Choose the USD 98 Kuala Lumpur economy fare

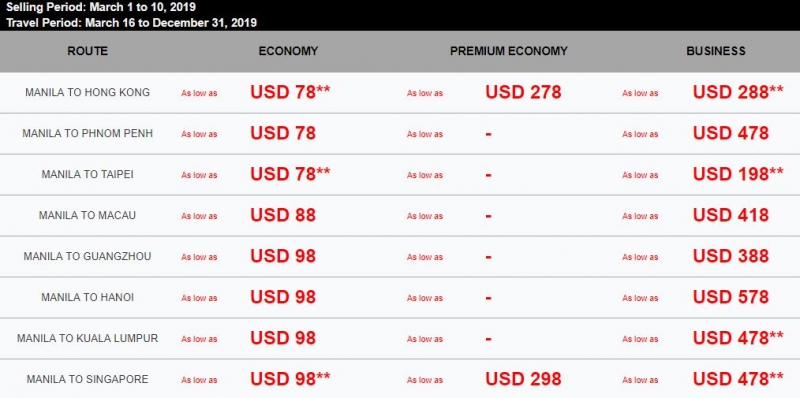(283, 338)
